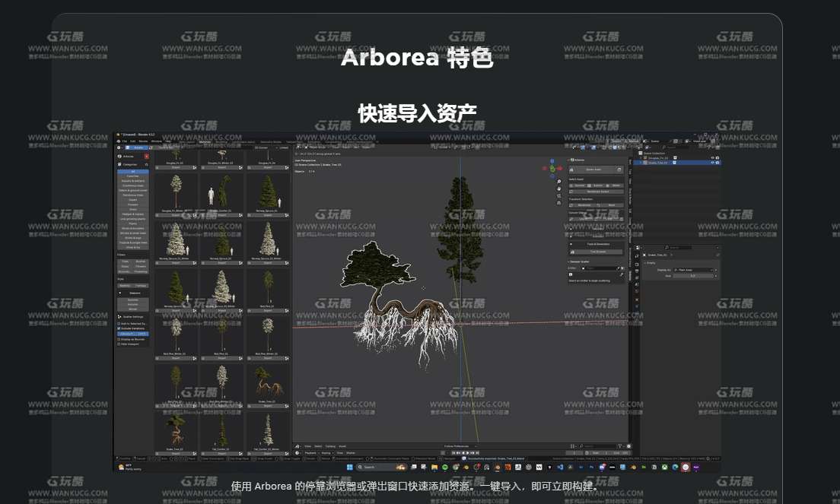Toggle the Trees filter button
This screenshot has width=840, height=504.
tap(125, 262)
